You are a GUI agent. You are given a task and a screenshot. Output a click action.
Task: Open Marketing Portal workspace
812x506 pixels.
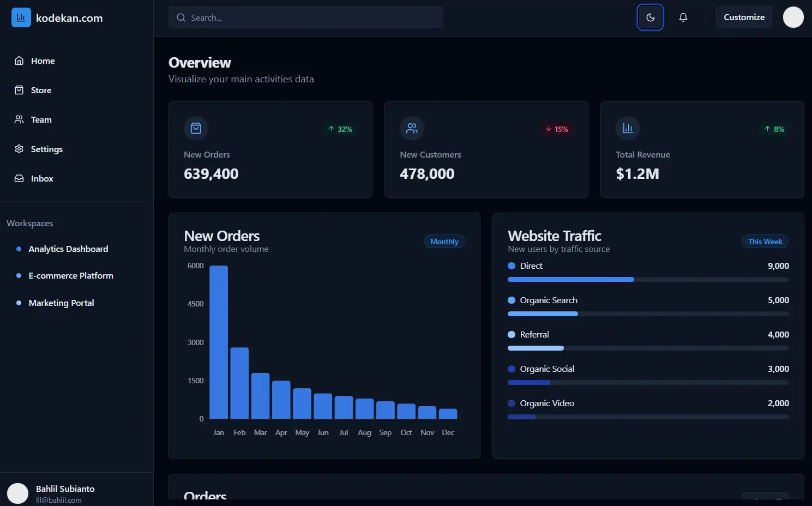[x=61, y=303]
